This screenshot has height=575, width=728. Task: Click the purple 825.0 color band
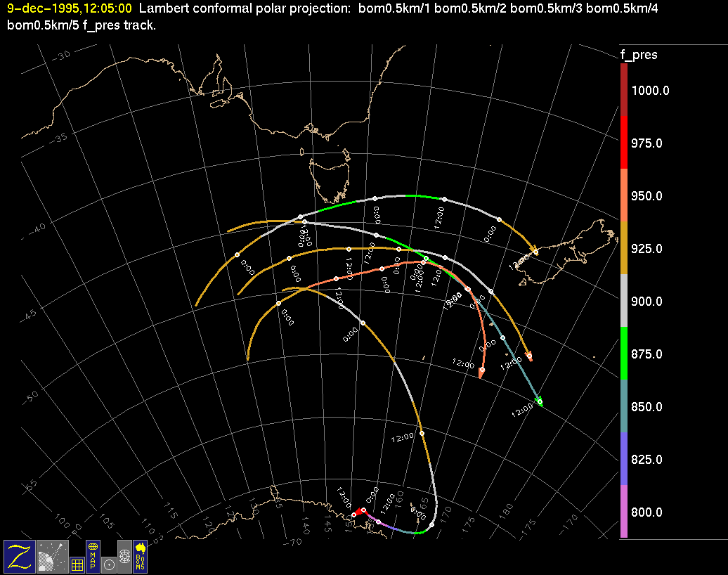[x=624, y=459]
